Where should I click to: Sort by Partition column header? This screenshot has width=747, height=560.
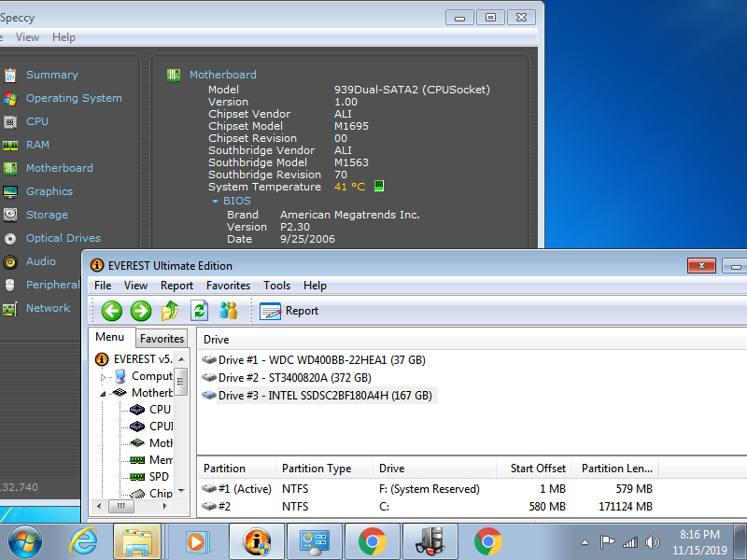[x=237, y=469]
